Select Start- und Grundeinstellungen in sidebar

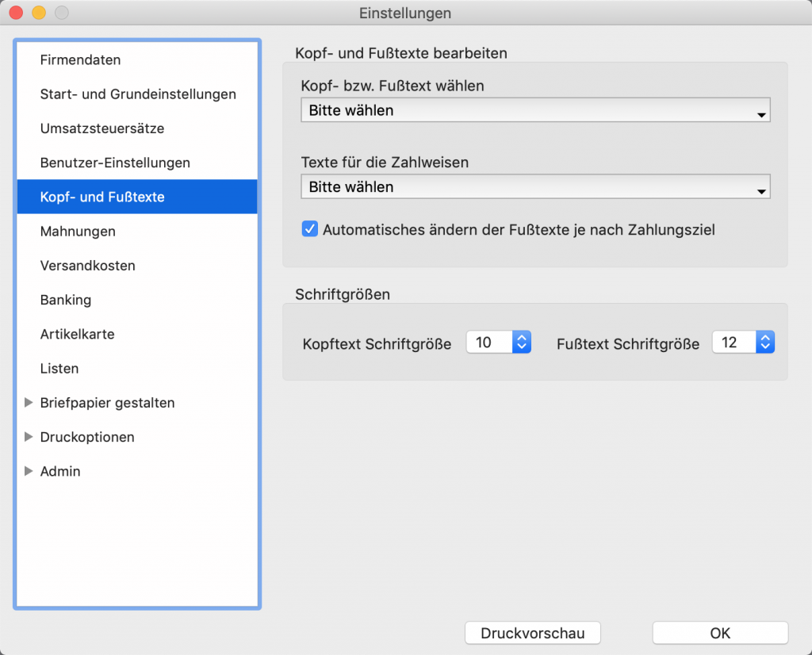coord(138,94)
